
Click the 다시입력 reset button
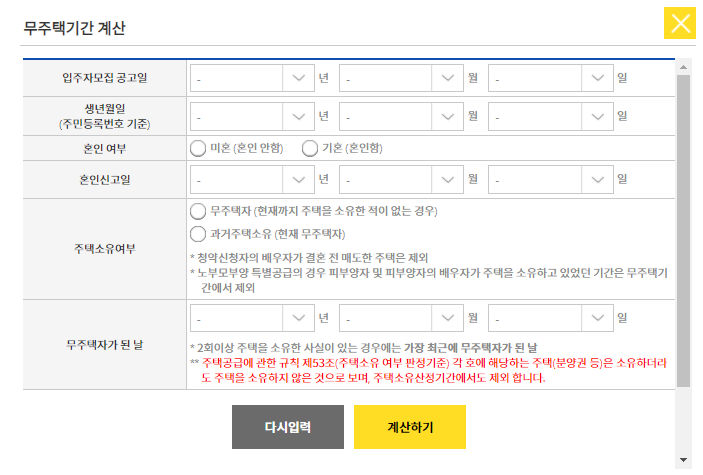288,427
